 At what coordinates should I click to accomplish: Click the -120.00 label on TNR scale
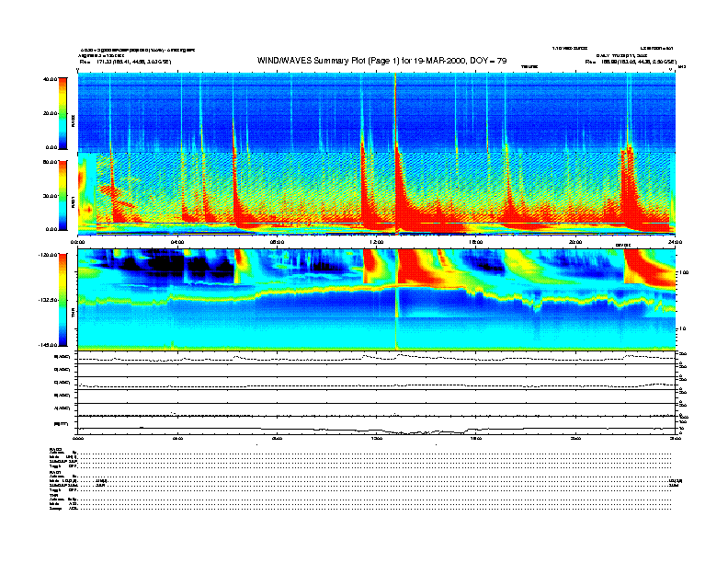coord(49,255)
